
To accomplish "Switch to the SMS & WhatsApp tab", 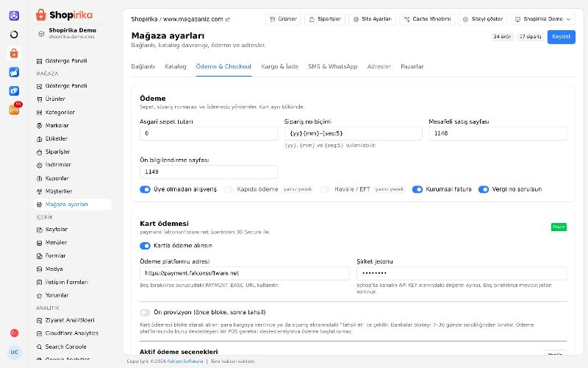I will click(333, 66).
